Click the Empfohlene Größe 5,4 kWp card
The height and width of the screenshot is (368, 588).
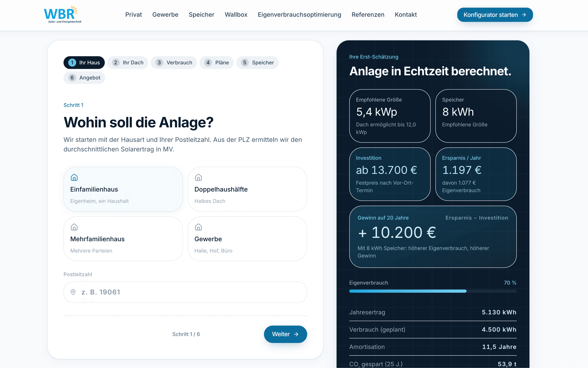tap(390, 116)
